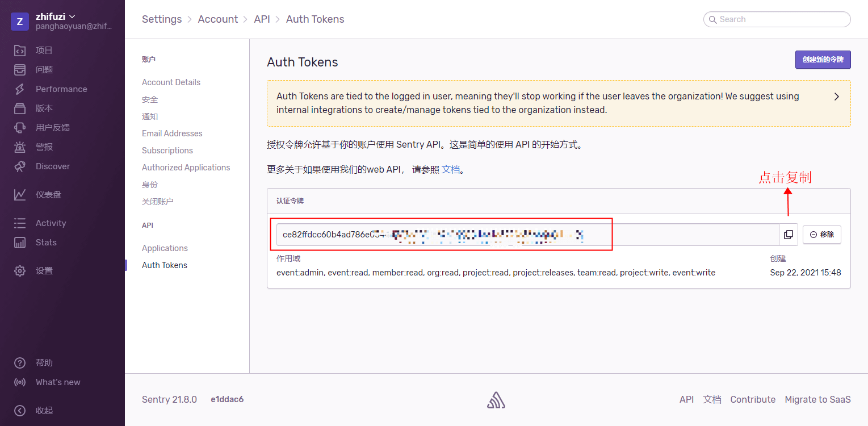Click Auth Tokens in the breadcrumb

coord(315,19)
